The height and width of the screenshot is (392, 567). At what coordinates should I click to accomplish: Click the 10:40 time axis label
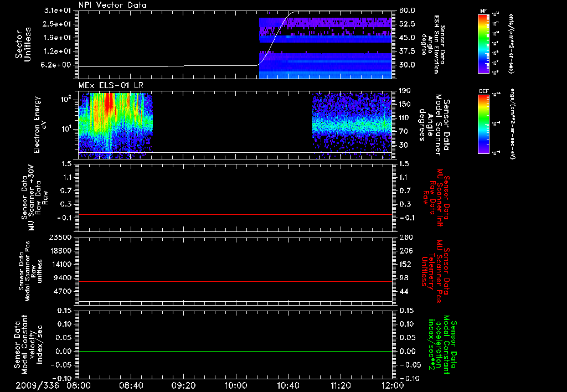pos(288,385)
